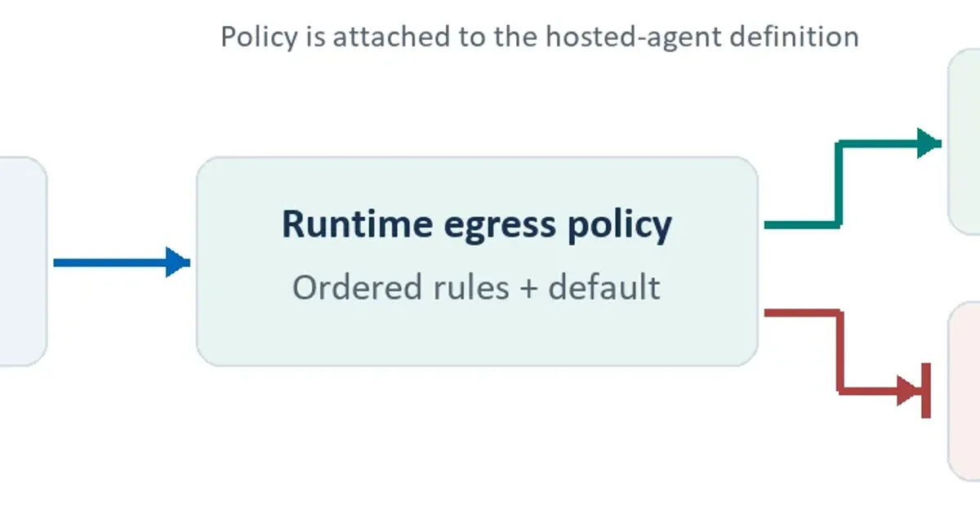
Task: Select the pink box at bottom right
Action: pos(964,392)
